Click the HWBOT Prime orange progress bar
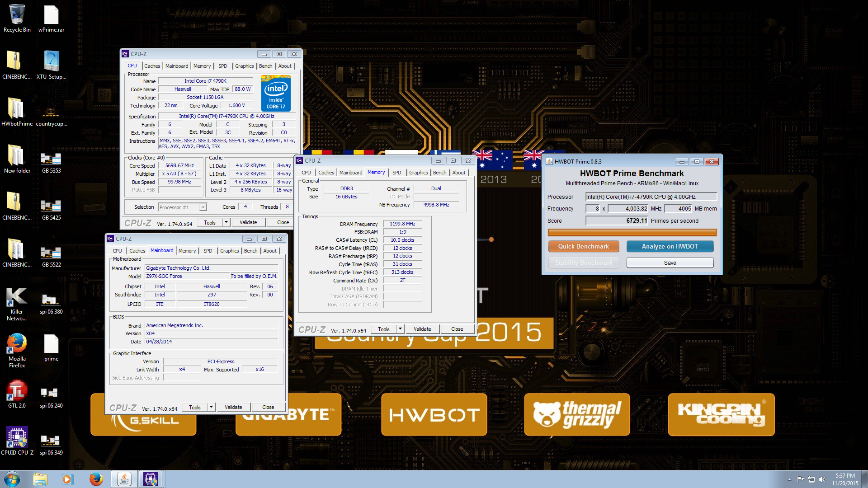This screenshot has width=868, height=488. (x=632, y=232)
